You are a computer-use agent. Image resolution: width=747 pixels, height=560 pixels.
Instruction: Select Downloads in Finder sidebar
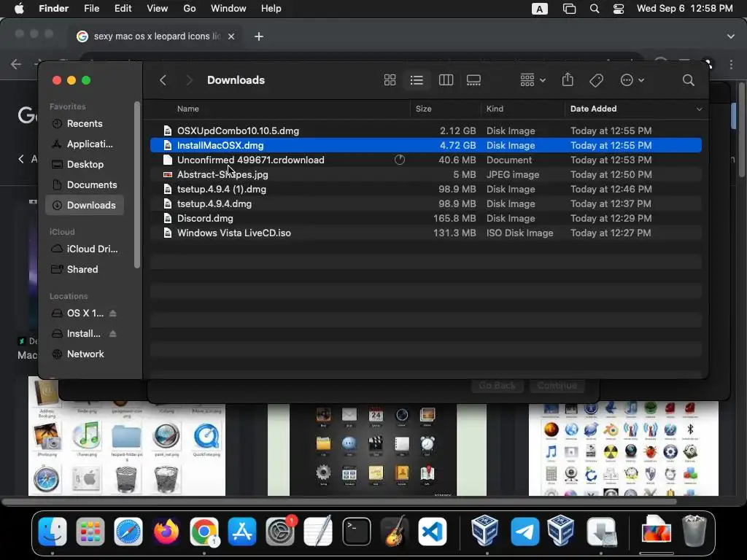click(85, 205)
